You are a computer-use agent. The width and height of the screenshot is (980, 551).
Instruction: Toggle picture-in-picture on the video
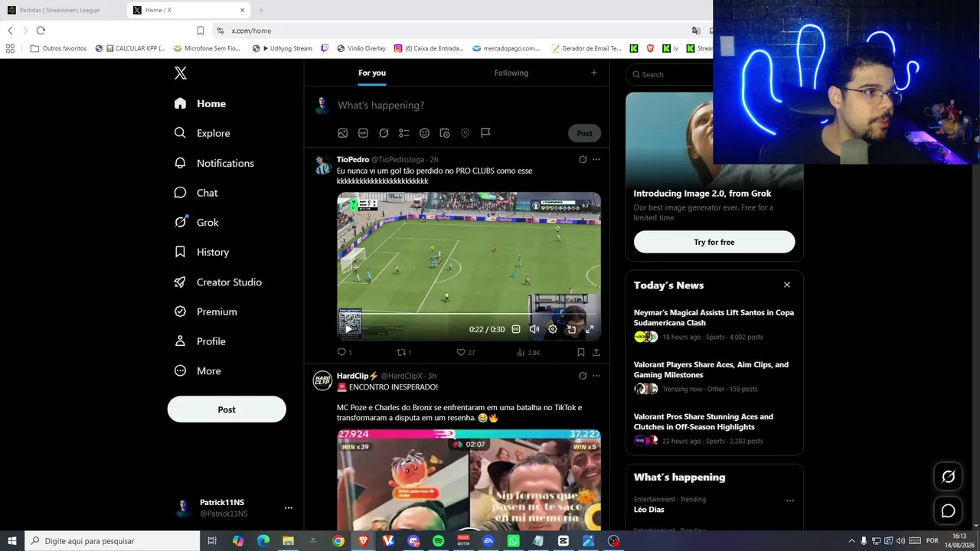(571, 329)
